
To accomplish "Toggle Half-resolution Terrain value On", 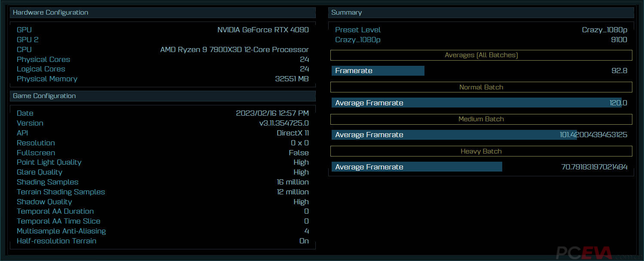I will coord(304,241).
